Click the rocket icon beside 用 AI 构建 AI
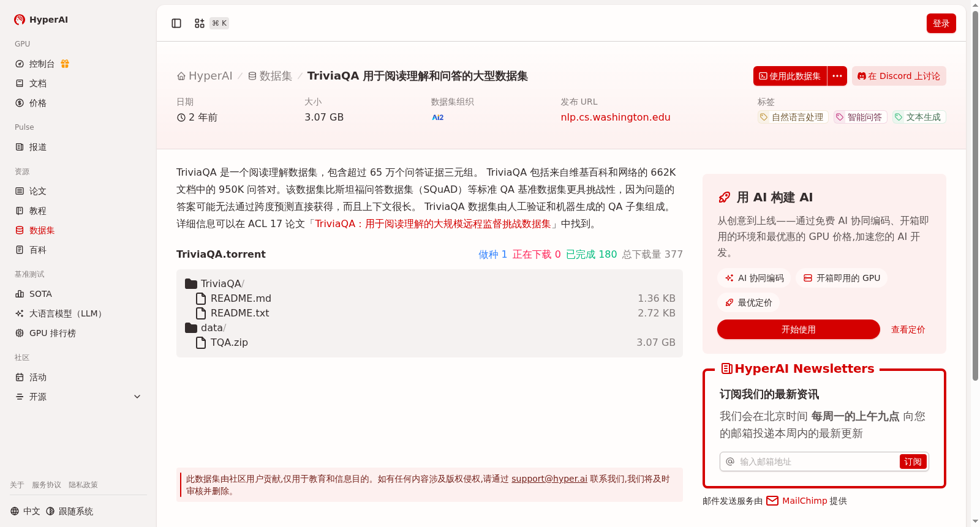 click(x=725, y=197)
